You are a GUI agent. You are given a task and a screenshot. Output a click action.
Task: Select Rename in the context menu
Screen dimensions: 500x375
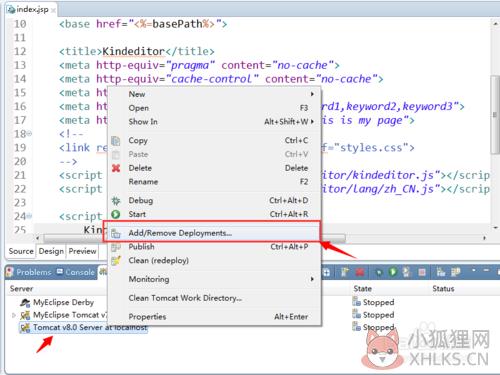click(x=214, y=182)
